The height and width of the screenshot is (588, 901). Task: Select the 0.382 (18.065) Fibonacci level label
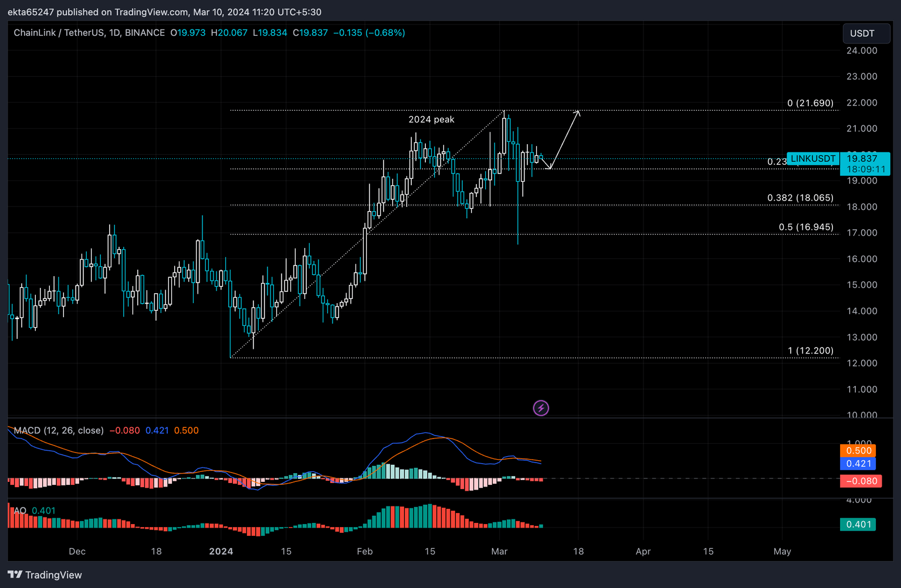pyautogui.click(x=800, y=198)
